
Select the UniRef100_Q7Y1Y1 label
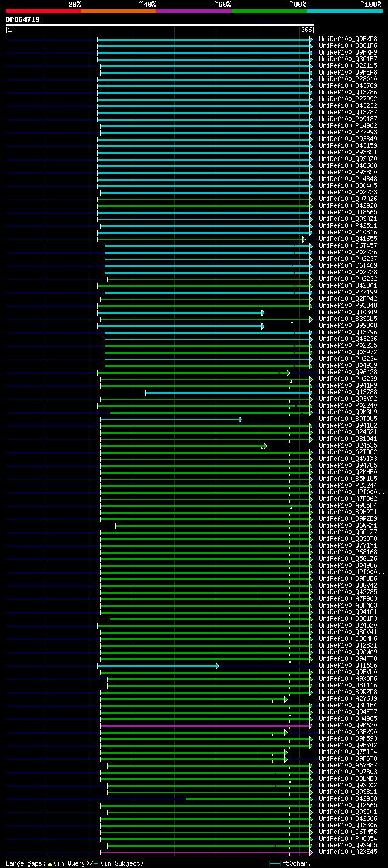point(348,546)
